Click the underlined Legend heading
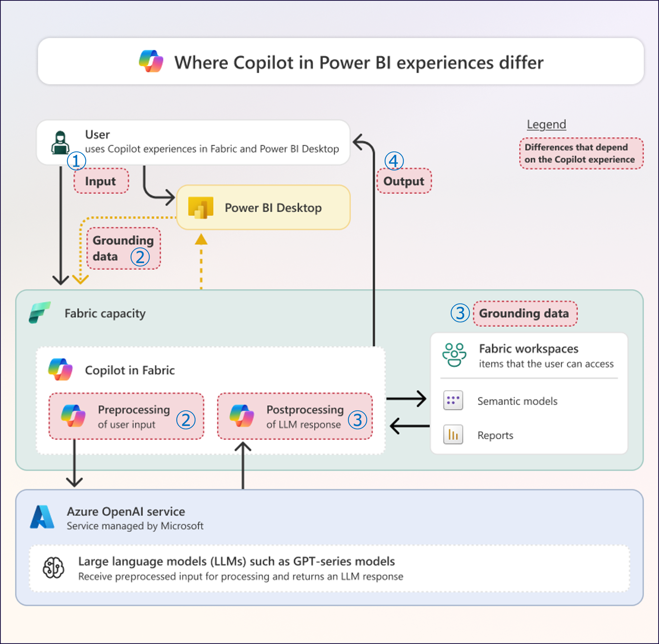This screenshot has height=644, width=659. pos(546,124)
